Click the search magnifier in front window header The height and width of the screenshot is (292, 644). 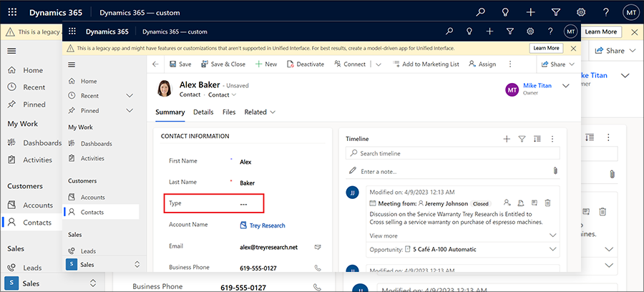coord(449,31)
